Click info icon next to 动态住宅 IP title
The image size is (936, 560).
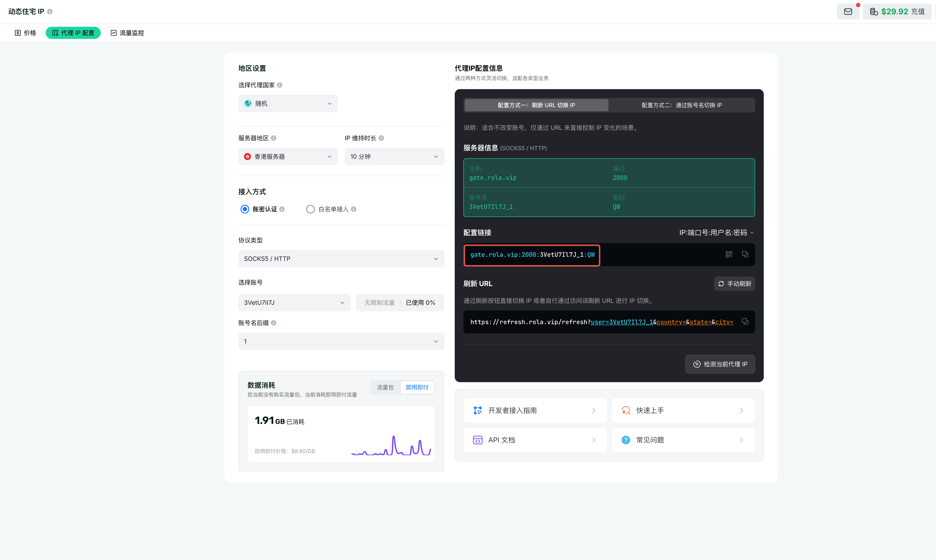pyautogui.click(x=50, y=12)
